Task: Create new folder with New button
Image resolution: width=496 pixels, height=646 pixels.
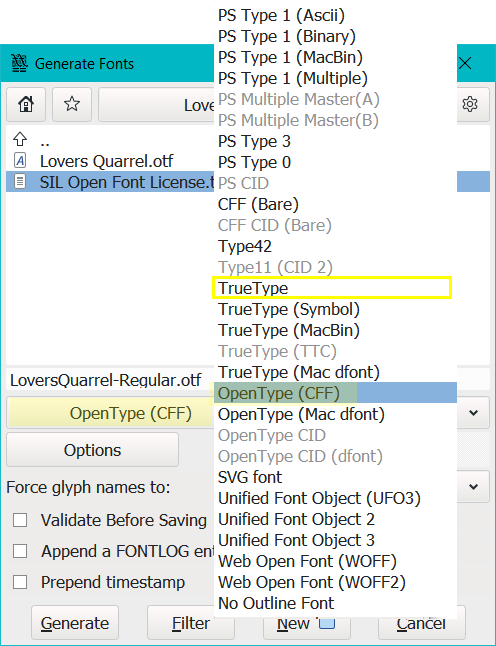Action: click(x=306, y=626)
